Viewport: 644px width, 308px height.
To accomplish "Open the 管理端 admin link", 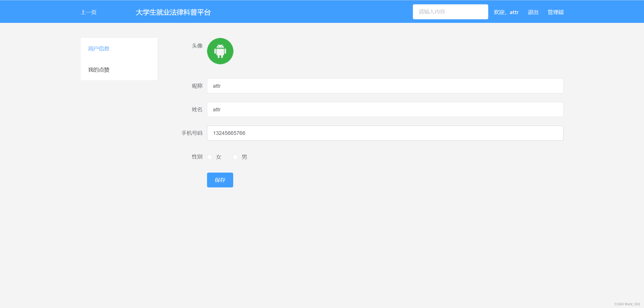I will point(555,12).
